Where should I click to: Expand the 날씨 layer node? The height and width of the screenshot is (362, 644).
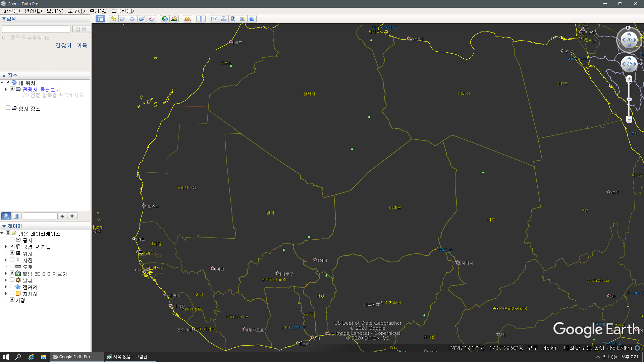pyautogui.click(x=6, y=280)
